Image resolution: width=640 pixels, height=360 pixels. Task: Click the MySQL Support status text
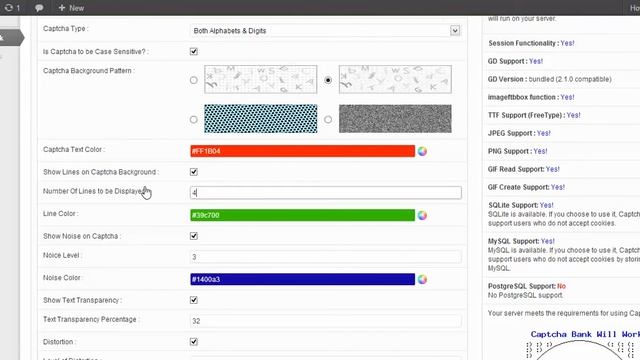pyautogui.click(x=521, y=241)
